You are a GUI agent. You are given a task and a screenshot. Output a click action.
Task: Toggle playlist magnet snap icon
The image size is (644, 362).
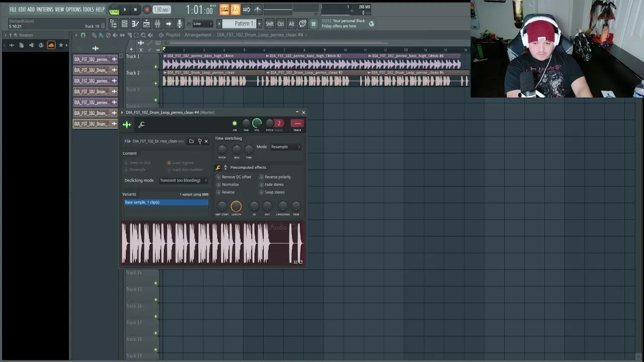(x=83, y=35)
